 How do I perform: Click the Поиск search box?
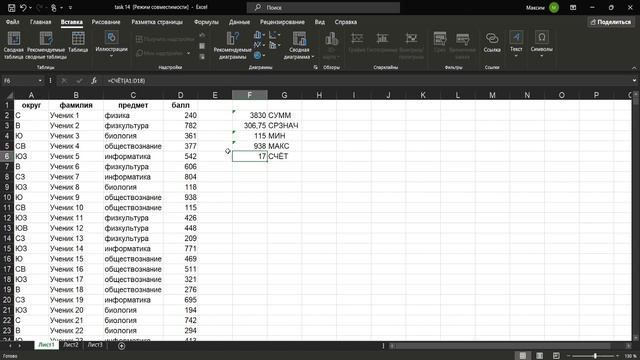(323, 7)
